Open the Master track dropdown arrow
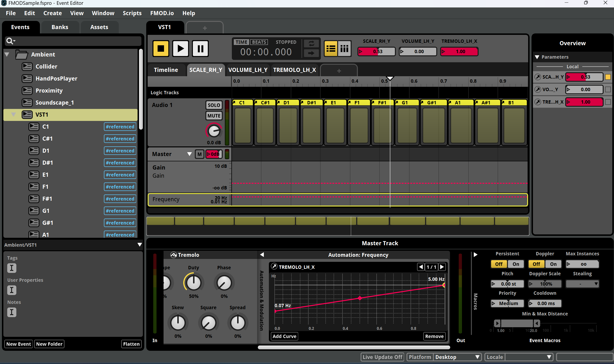The height and width of the screenshot is (364, 614). click(189, 154)
